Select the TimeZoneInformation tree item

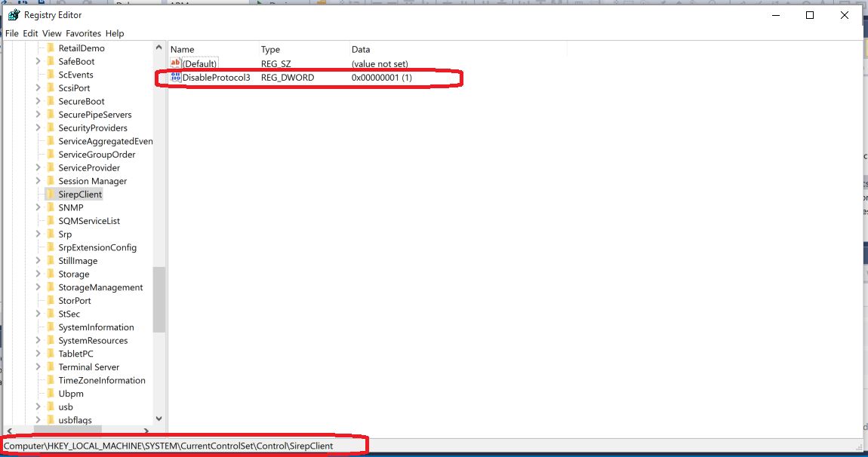click(102, 380)
